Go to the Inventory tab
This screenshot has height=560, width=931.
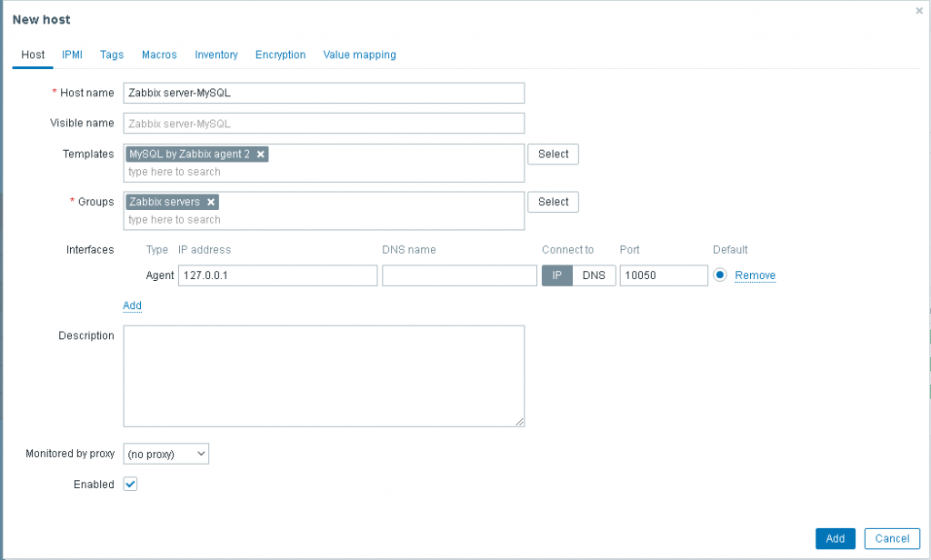click(x=216, y=55)
